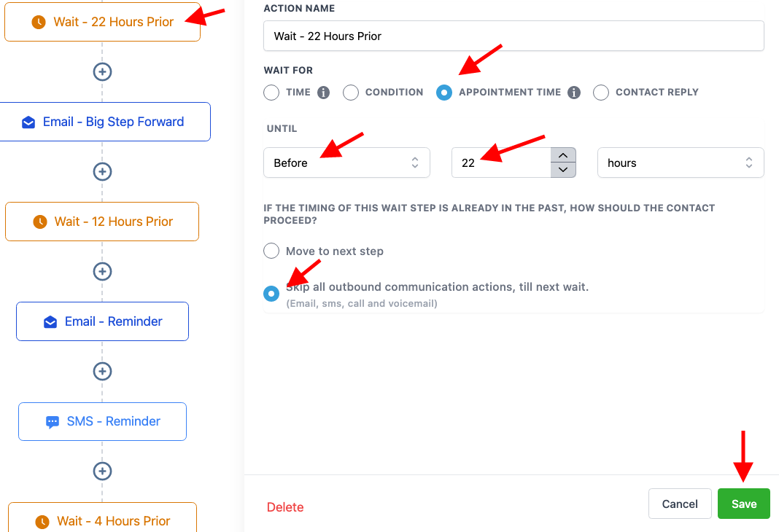This screenshot has width=779, height=532.
Task: Click the clock icon on Wait - 22 Hours Prior
Action: pos(37,23)
